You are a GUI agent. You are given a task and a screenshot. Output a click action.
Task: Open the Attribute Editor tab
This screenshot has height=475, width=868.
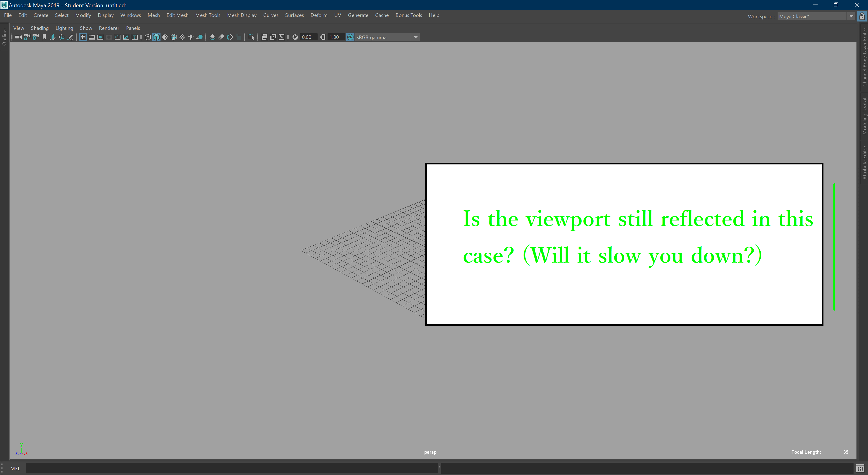coord(864,162)
